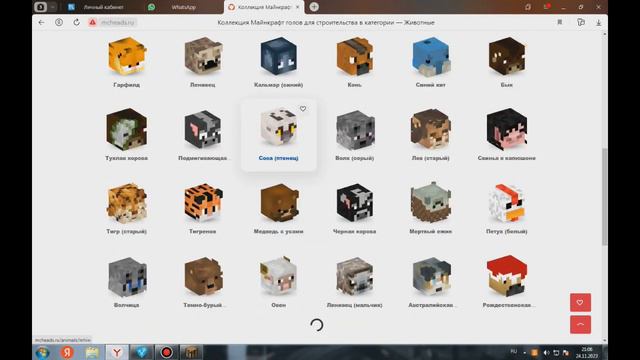Open the Сова (птенец) link
The width and height of the screenshot is (640, 360).
tap(278, 158)
